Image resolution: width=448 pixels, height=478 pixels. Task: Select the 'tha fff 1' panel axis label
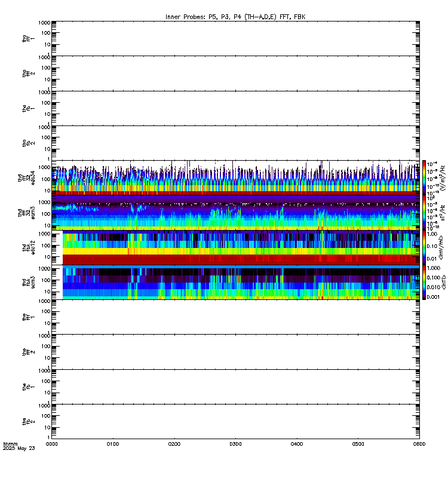click(28, 38)
